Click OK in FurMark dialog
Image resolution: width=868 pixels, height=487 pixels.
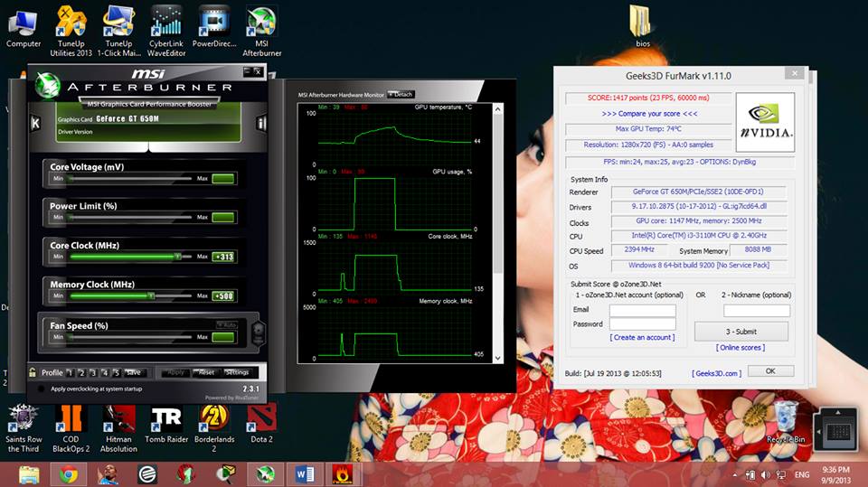pos(770,371)
